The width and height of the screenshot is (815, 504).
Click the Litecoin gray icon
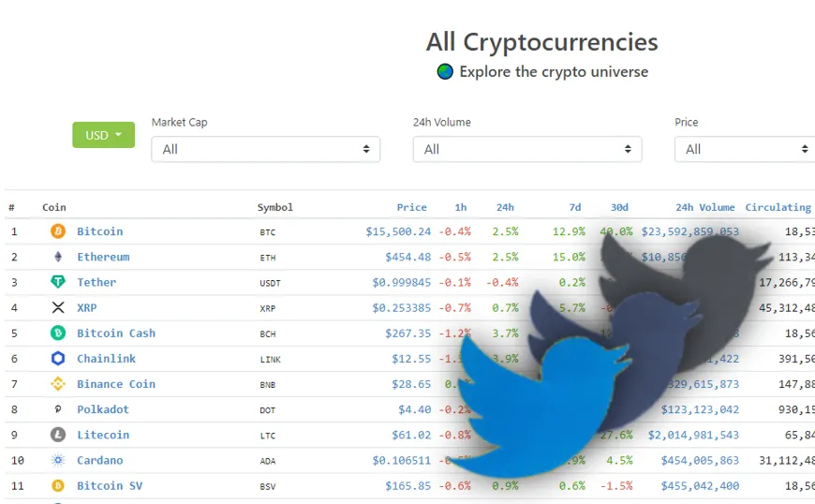pyautogui.click(x=58, y=435)
